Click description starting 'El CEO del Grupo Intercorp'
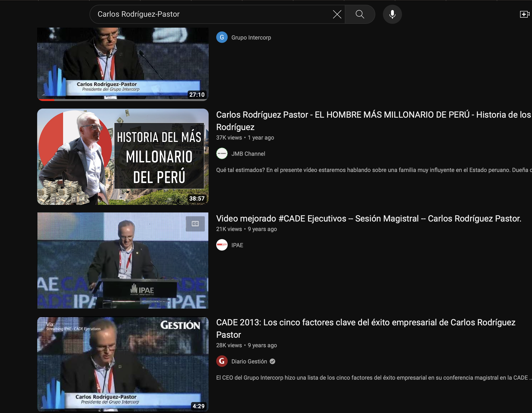532x413 pixels. pyautogui.click(x=374, y=378)
